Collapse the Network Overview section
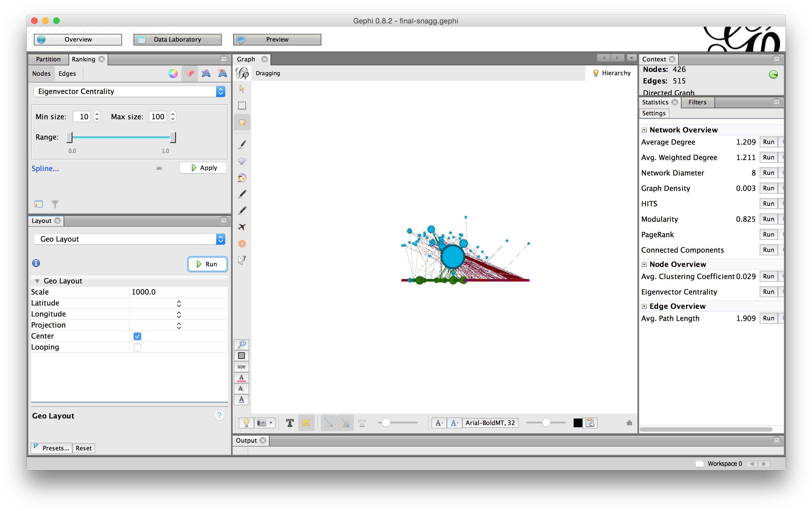 coord(644,129)
